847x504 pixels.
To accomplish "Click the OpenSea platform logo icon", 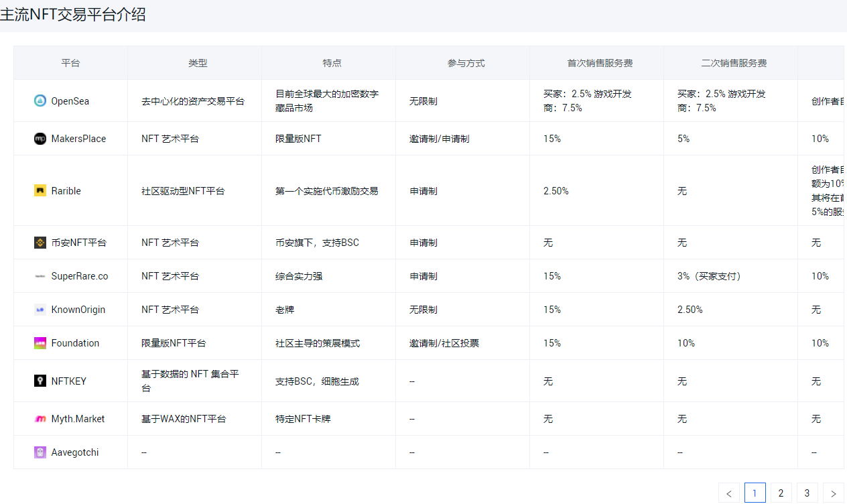I will [x=40, y=101].
